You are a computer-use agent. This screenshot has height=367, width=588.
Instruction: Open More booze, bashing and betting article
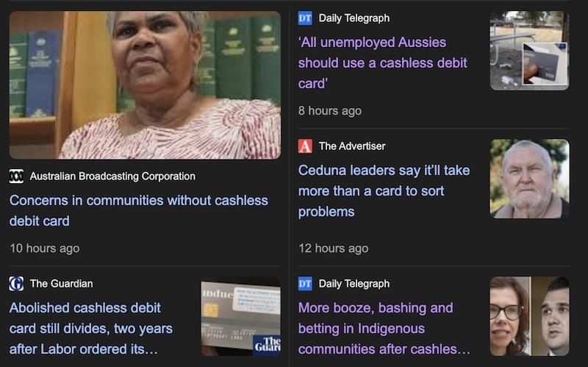click(384, 328)
